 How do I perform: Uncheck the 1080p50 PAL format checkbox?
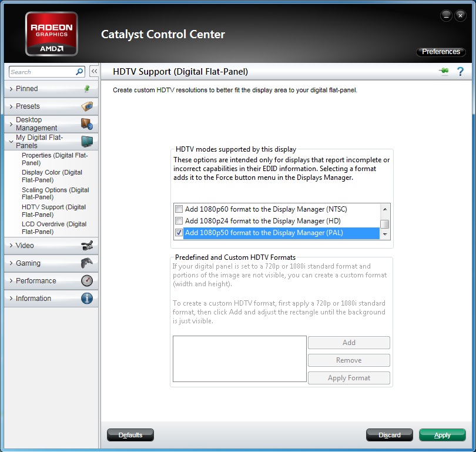(x=179, y=233)
